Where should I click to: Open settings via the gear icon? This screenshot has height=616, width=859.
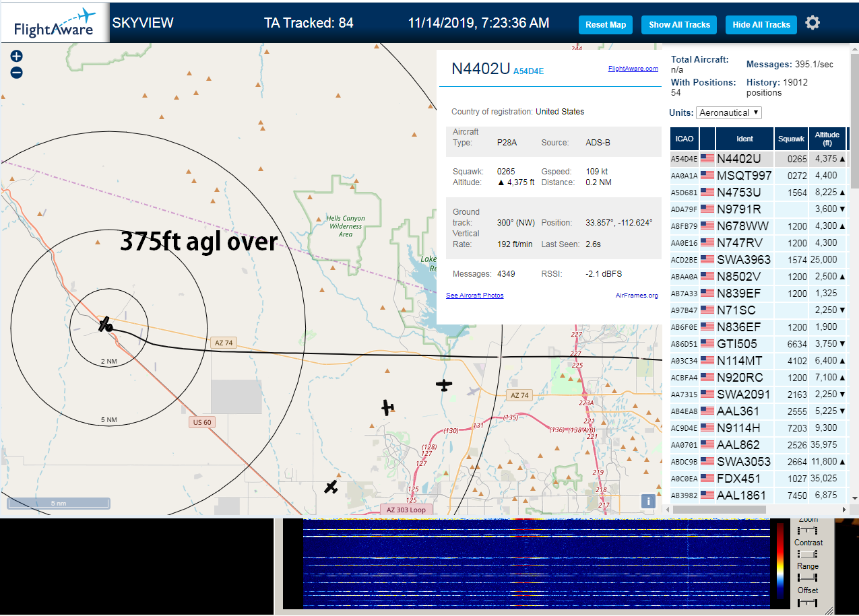pyautogui.click(x=813, y=23)
